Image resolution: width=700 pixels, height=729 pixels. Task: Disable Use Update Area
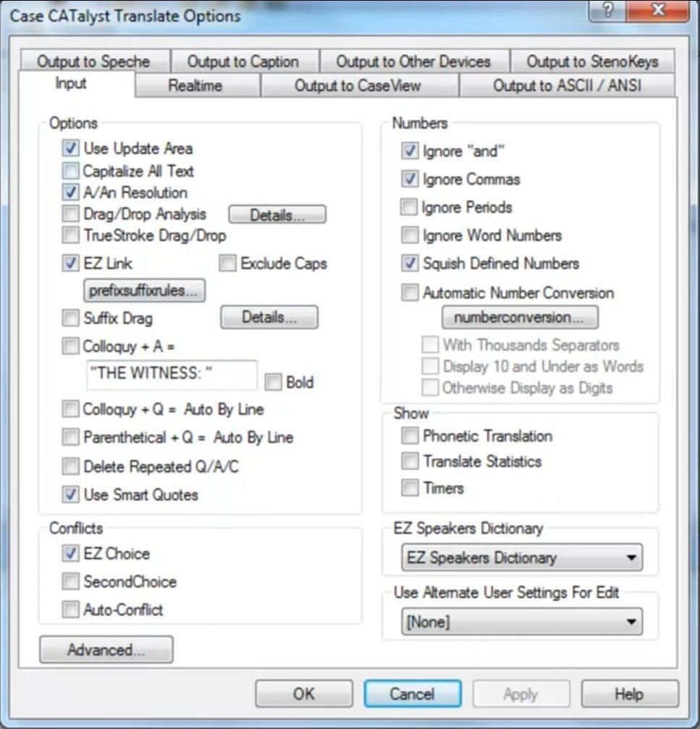(x=70, y=148)
